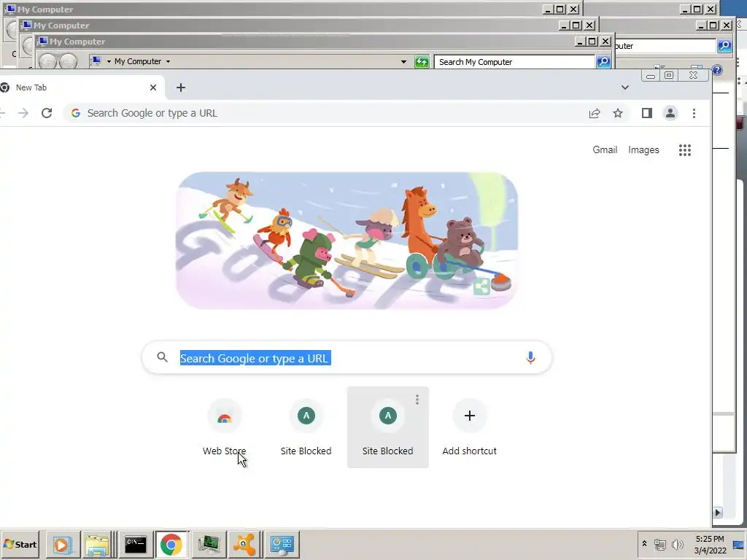Click Search My Computer field
This screenshot has height=560, width=747.
pyautogui.click(x=514, y=62)
